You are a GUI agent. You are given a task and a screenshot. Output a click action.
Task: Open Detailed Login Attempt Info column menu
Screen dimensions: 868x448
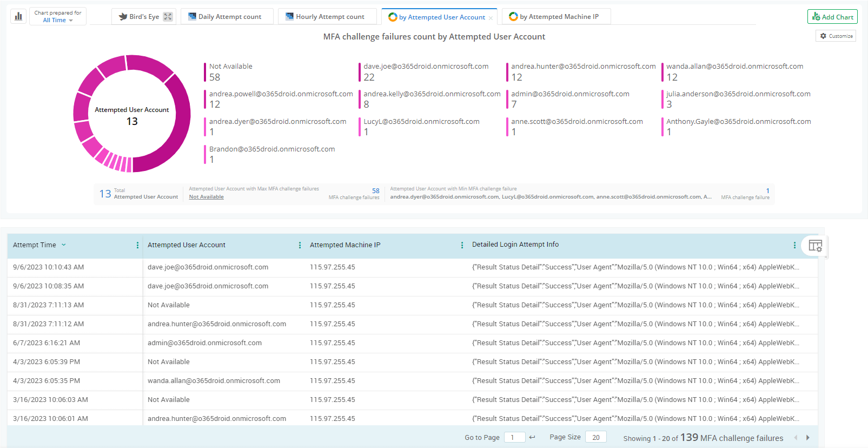click(794, 245)
